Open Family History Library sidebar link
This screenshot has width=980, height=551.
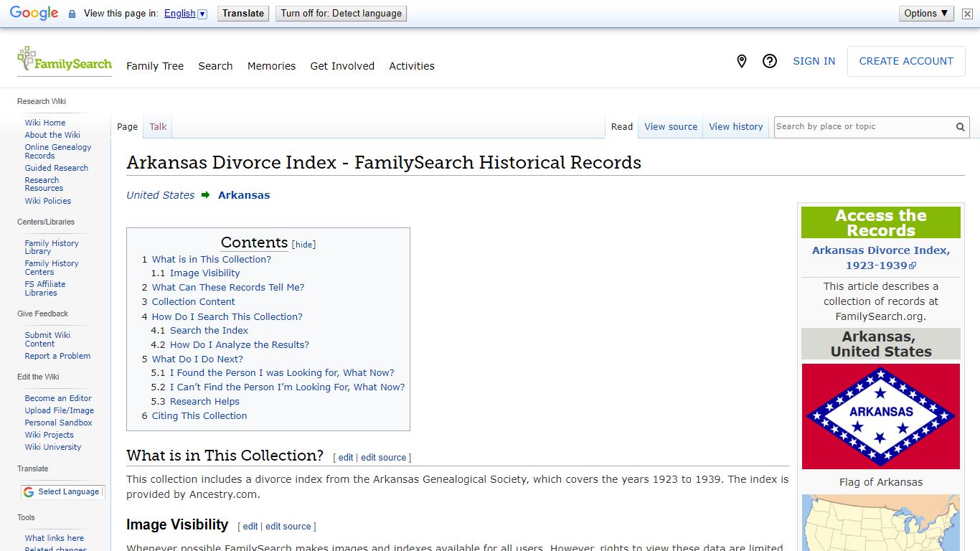(52, 248)
